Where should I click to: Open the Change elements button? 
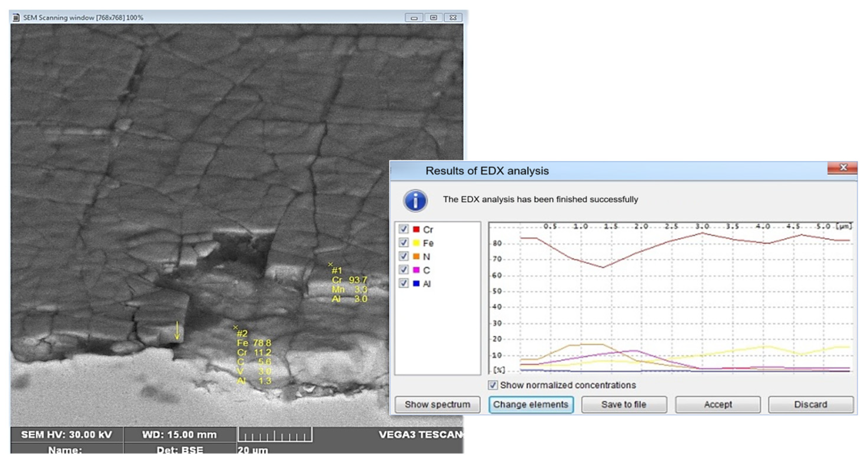[531, 405]
